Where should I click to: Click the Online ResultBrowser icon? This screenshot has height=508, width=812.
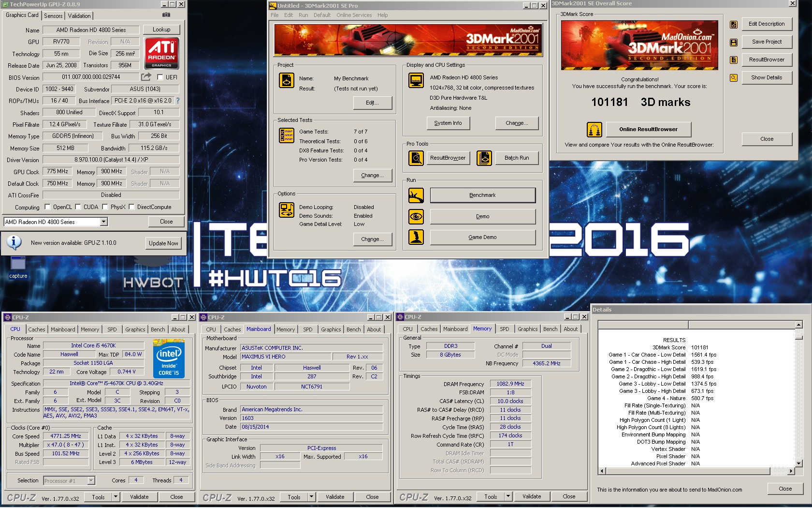coord(594,130)
